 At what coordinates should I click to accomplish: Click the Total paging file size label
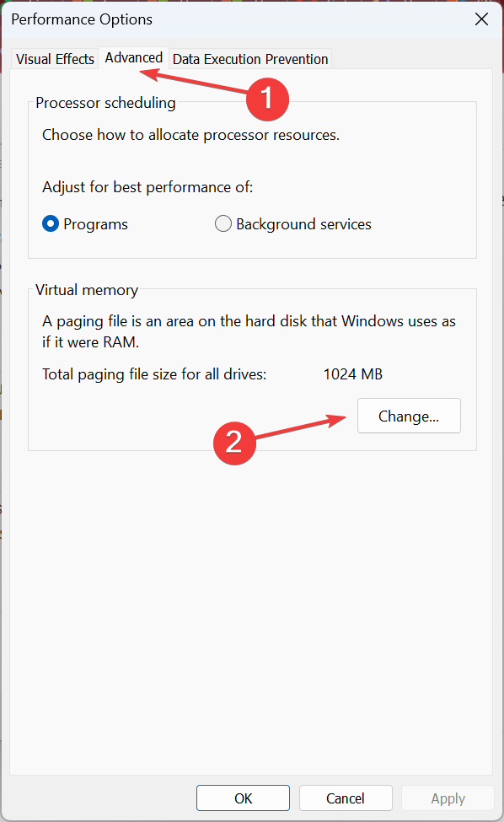tap(154, 374)
